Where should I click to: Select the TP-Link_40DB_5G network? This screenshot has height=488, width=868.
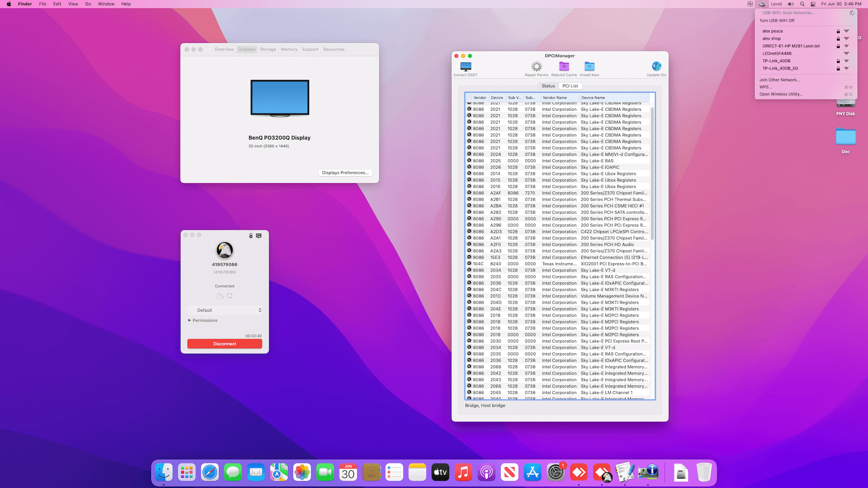pos(780,69)
